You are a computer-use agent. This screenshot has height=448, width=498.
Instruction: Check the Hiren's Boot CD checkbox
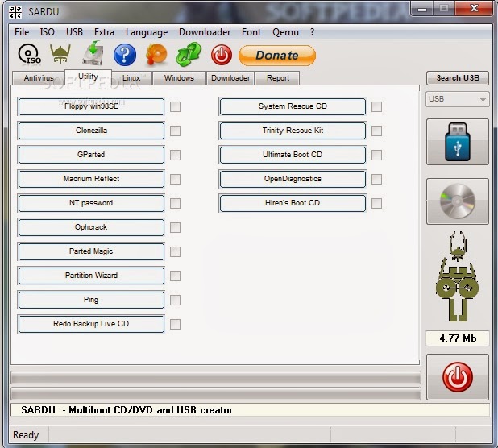point(376,203)
